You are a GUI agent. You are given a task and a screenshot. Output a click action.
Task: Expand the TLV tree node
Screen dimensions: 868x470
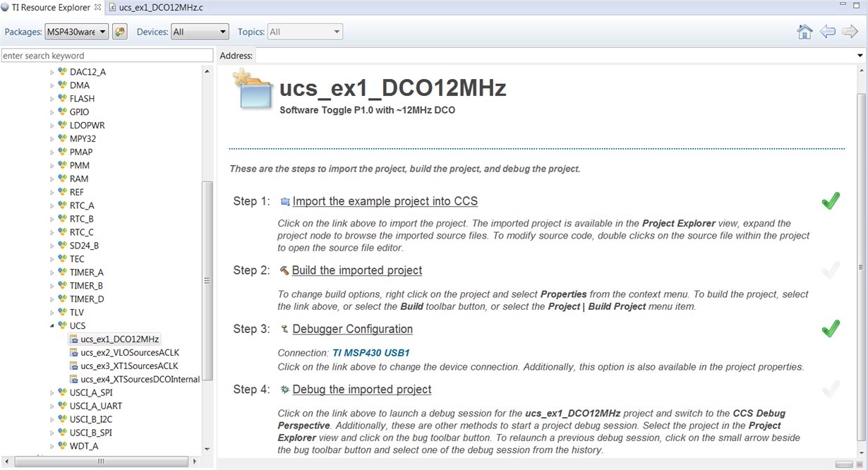pos(52,313)
